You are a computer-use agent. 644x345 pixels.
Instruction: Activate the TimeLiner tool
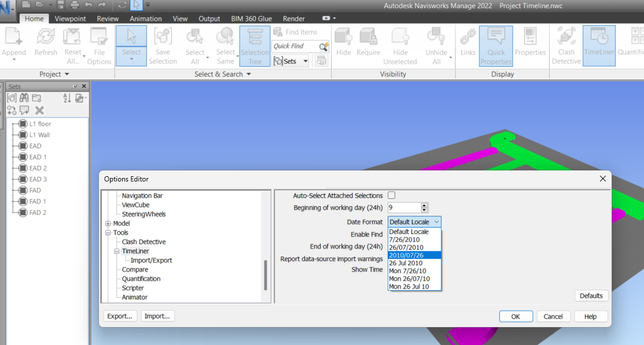599,43
